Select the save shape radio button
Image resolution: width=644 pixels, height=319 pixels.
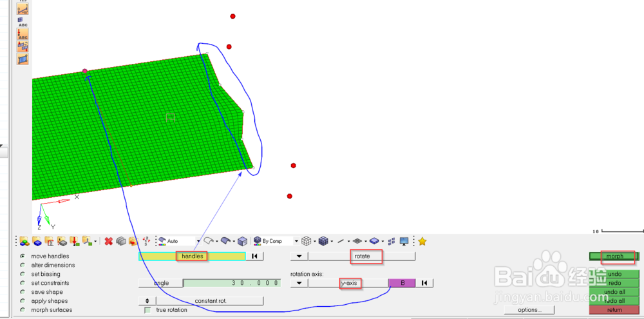coord(22,292)
